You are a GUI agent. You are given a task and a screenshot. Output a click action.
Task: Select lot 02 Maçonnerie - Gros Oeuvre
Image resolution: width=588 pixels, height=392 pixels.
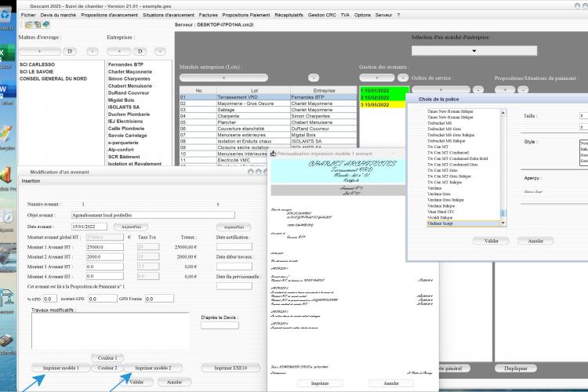click(268, 103)
